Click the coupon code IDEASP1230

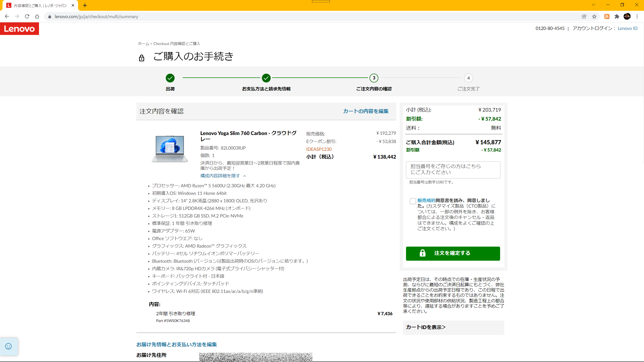tap(319, 149)
